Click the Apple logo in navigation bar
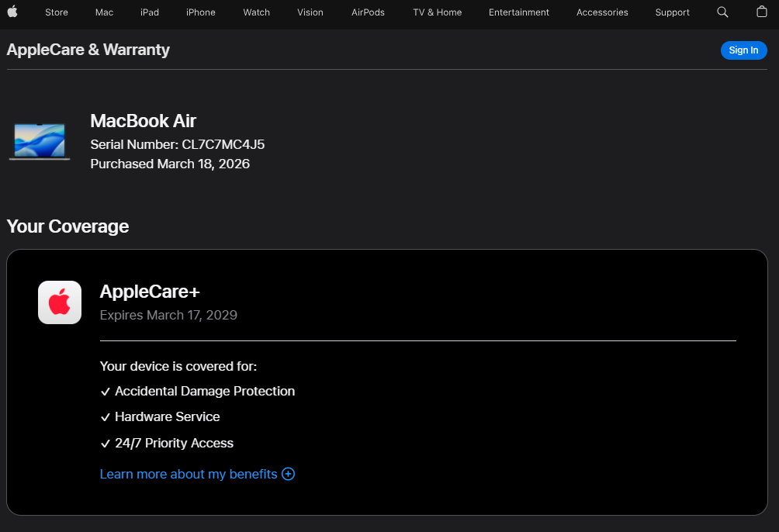The width and height of the screenshot is (779, 532). pos(12,12)
